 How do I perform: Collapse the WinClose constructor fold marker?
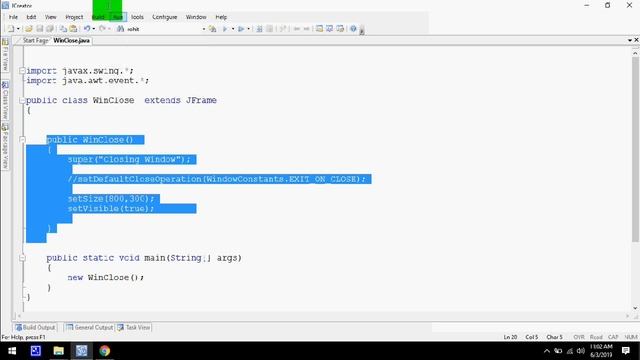click(22, 140)
